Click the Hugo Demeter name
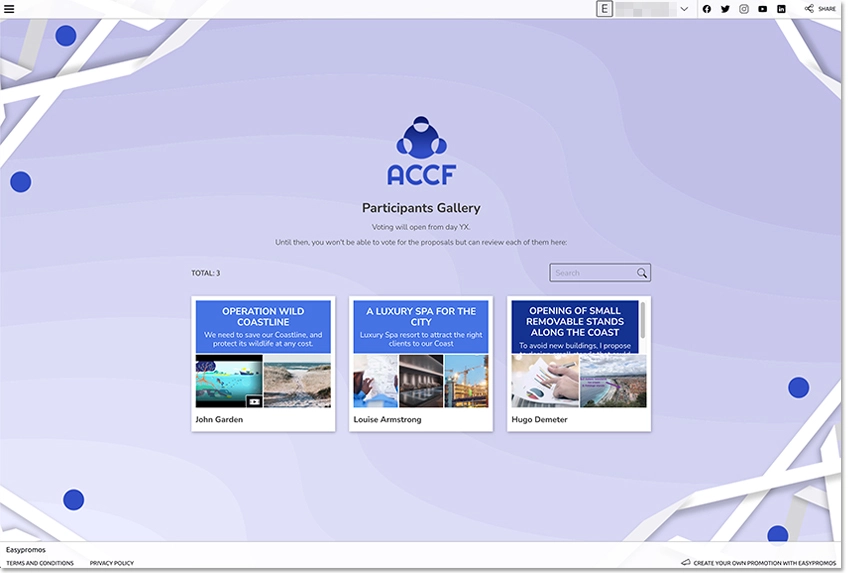This screenshot has width=849, height=573. (539, 419)
